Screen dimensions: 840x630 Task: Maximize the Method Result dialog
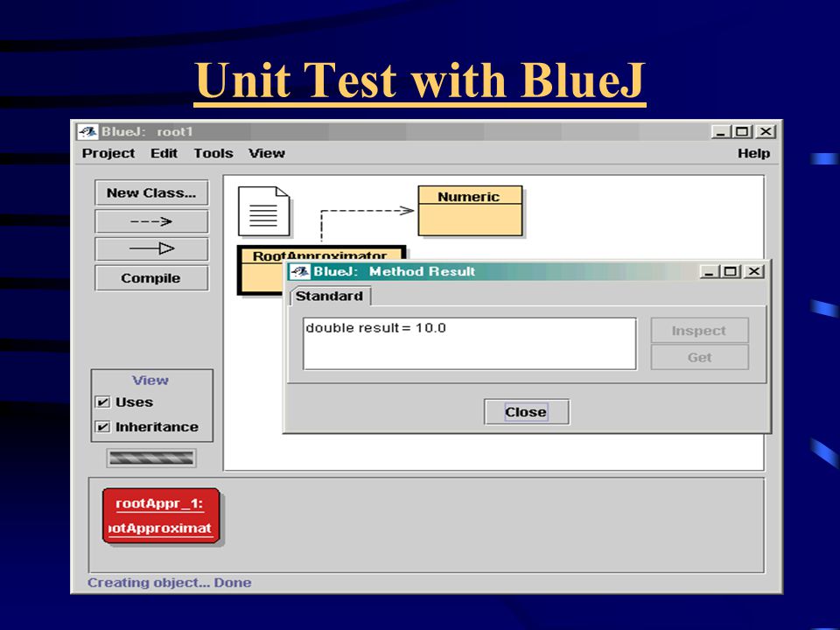point(730,271)
